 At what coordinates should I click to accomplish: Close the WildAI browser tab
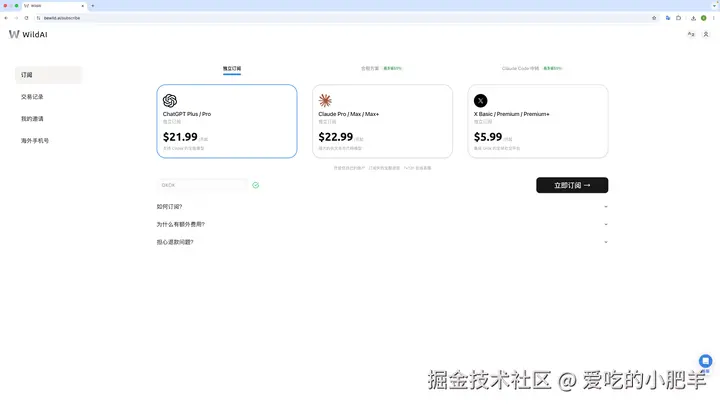coord(83,6)
